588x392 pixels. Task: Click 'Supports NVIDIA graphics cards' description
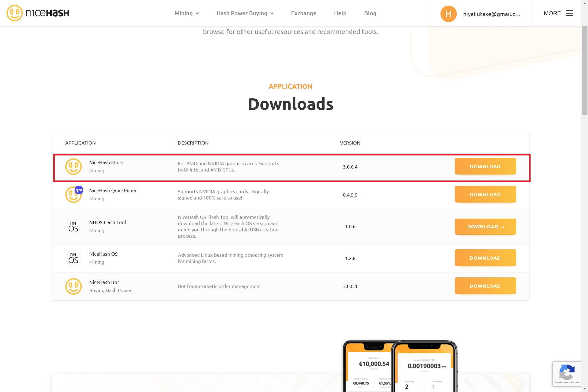tap(223, 195)
